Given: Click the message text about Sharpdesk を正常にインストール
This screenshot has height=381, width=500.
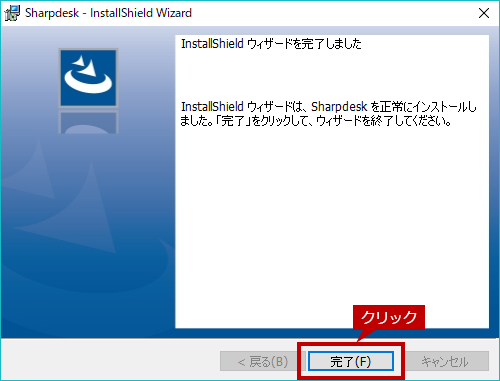Looking at the screenshot, I should (x=328, y=114).
